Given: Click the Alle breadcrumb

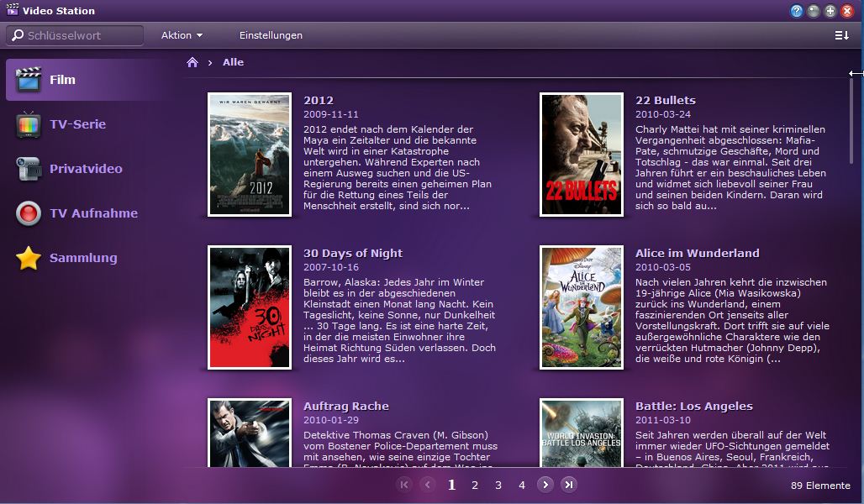Looking at the screenshot, I should tap(233, 62).
